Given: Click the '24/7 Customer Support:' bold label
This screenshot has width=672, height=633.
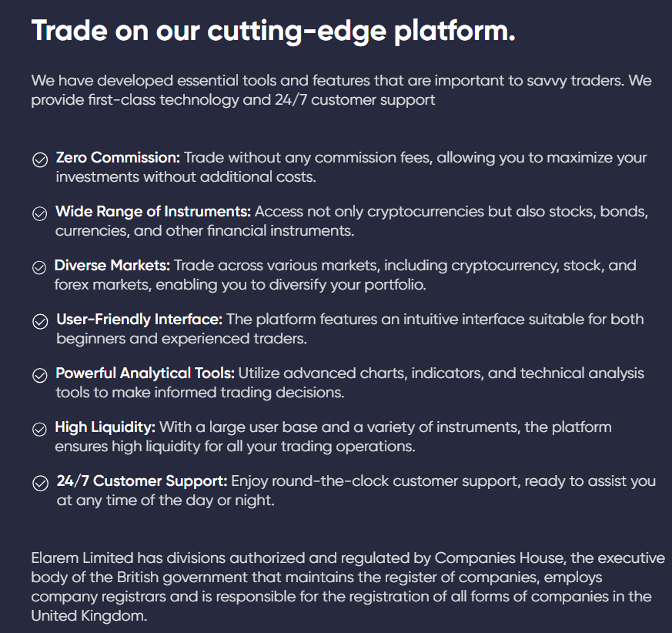Looking at the screenshot, I should pyautogui.click(x=142, y=481).
